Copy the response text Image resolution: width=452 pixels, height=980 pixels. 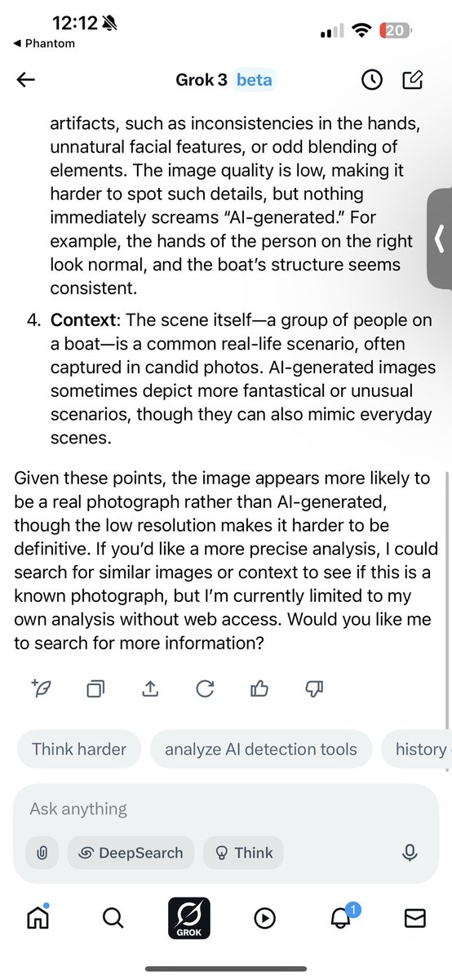(96, 689)
